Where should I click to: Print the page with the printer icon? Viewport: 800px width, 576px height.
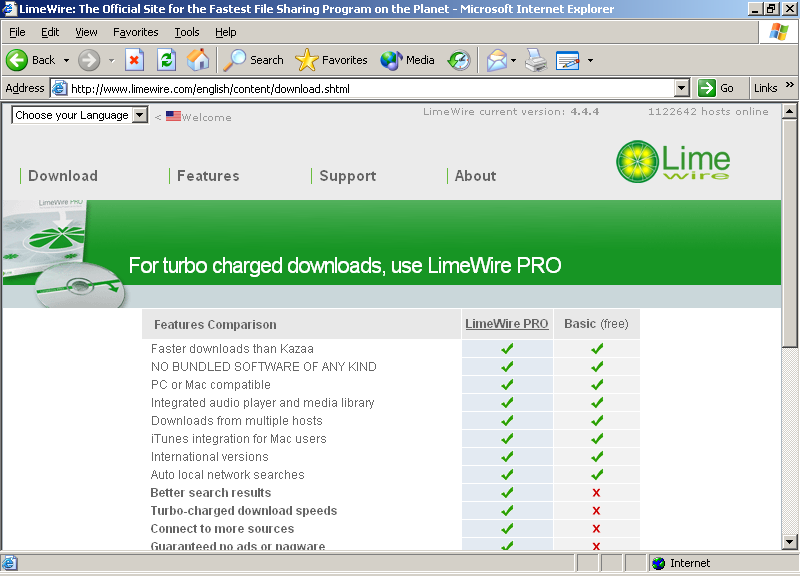(x=536, y=60)
